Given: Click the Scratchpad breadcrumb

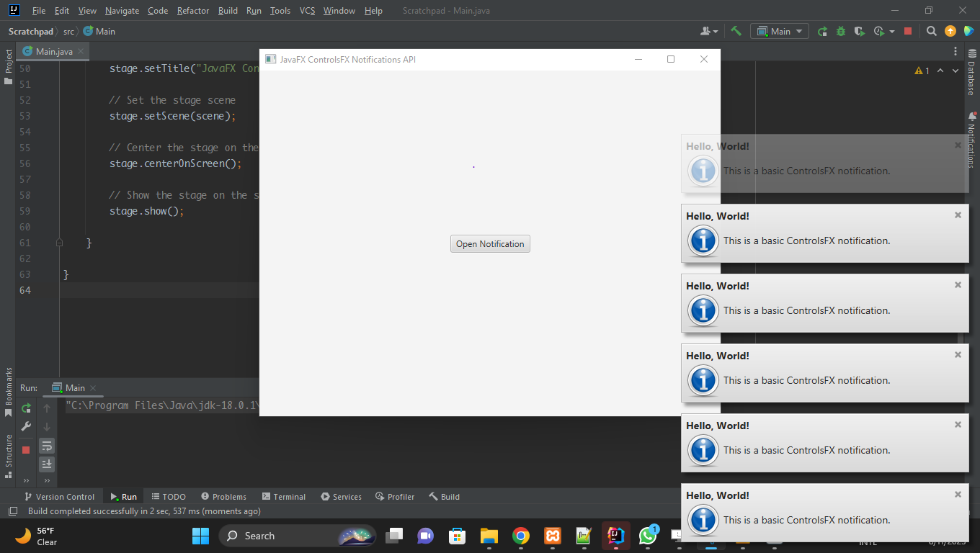Looking at the screenshot, I should pos(31,31).
